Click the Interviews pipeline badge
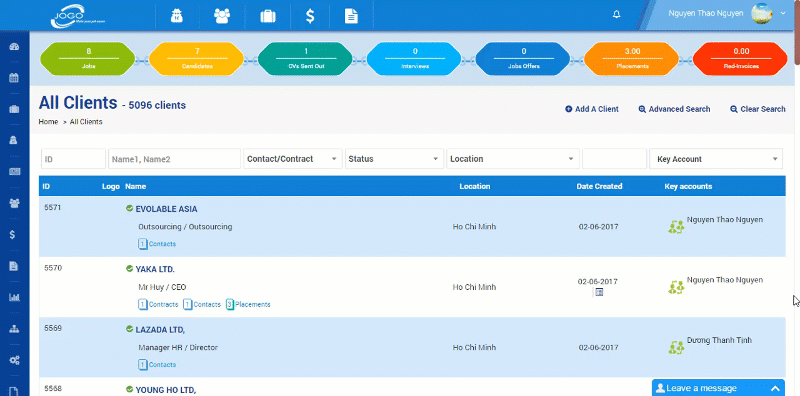This screenshot has height=396, width=800. [414, 59]
